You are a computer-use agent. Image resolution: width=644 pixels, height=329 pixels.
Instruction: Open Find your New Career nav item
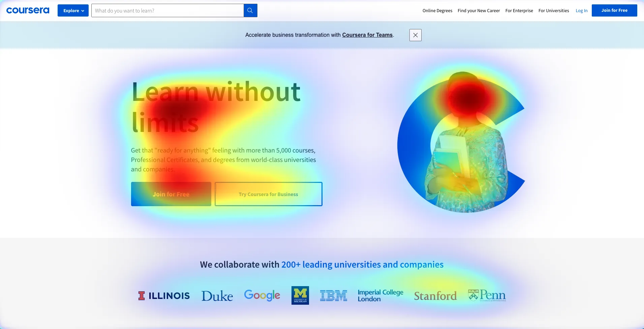tap(479, 11)
